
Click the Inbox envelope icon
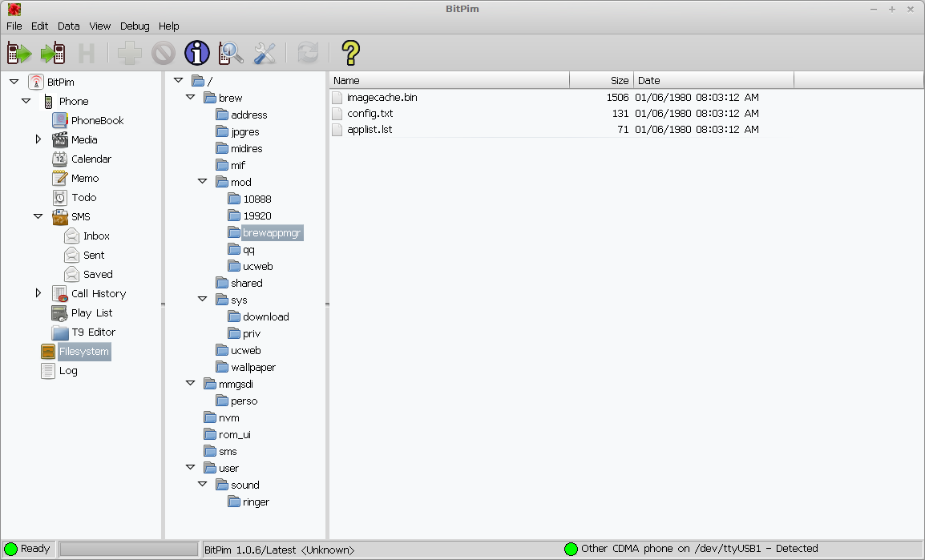pyautogui.click(x=71, y=236)
